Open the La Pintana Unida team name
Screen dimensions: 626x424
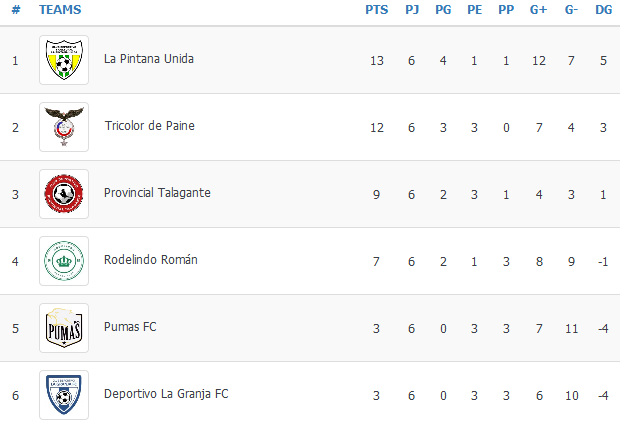point(149,59)
